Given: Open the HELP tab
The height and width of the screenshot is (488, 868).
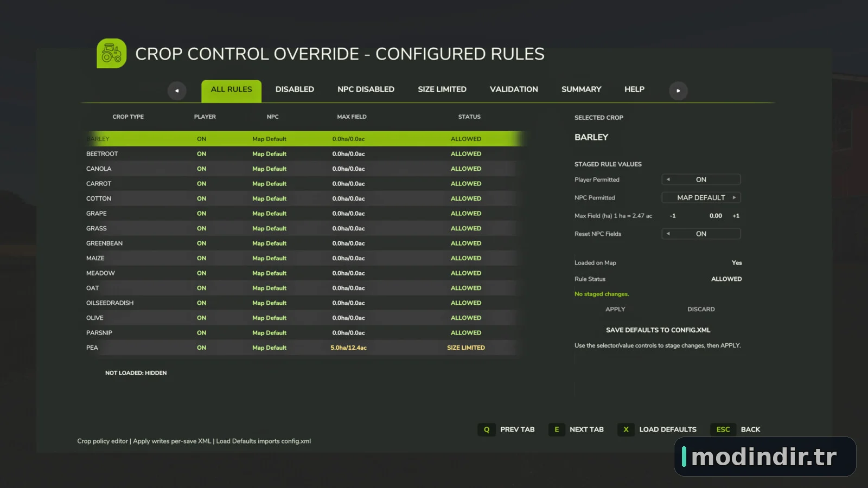Looking at the screenshot, I should [x=634, y=89].
